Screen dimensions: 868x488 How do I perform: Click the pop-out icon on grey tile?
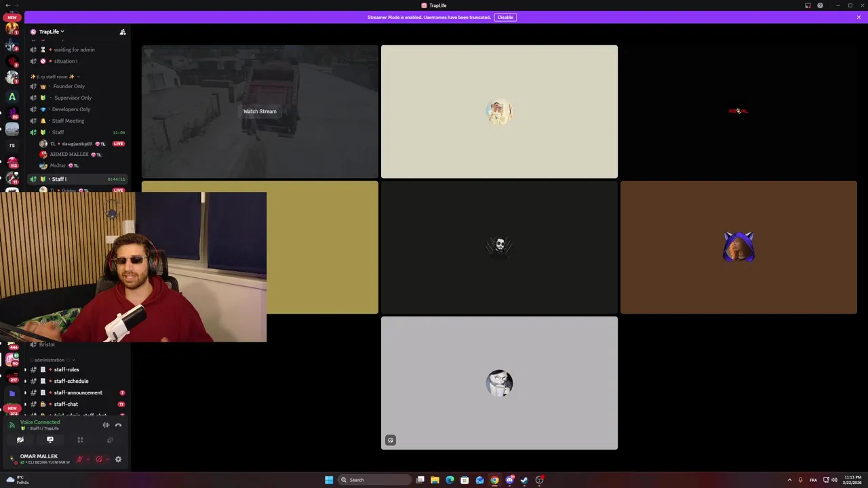tap(391, 441)
